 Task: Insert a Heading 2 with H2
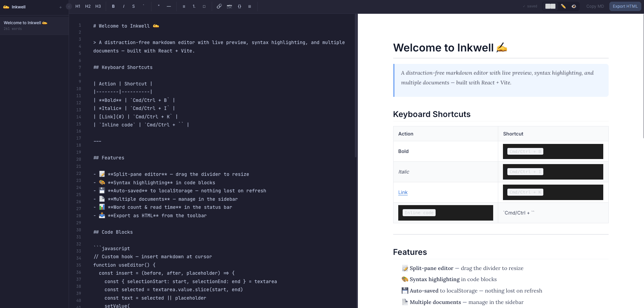tap(88, 6)
